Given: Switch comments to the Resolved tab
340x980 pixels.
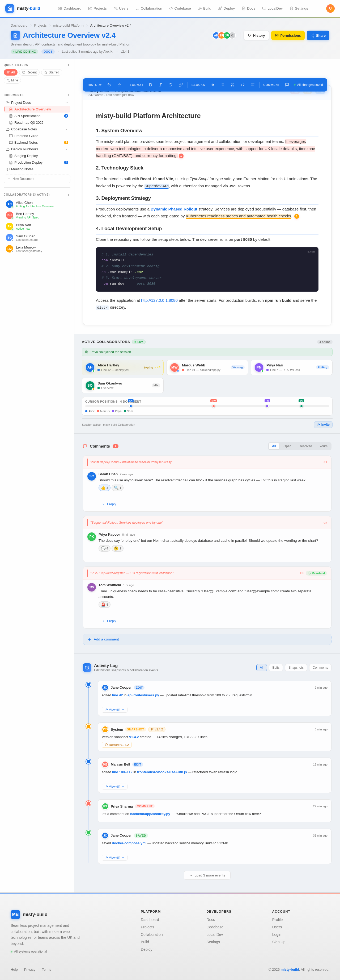Looking at the screenshot, I should [x=305, y=446].
